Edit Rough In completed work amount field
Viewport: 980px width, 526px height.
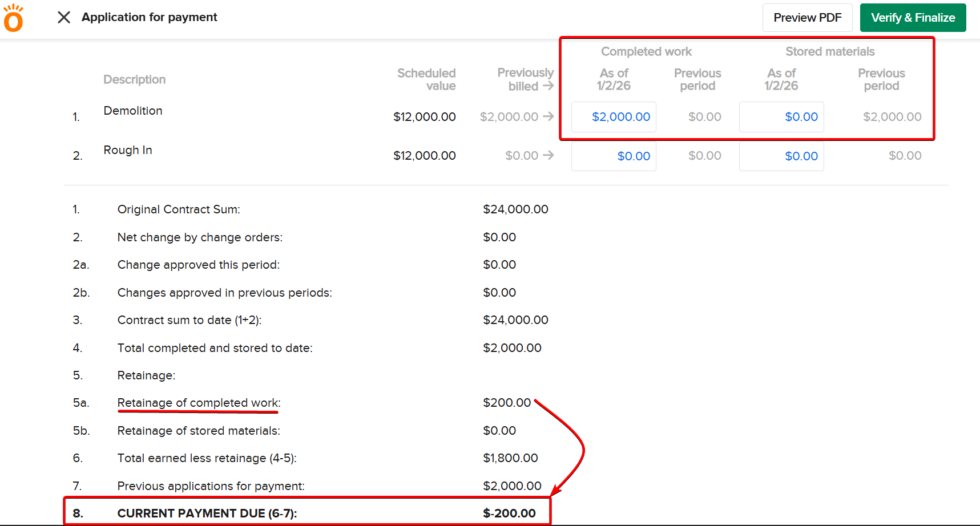[x=614, y=156]
